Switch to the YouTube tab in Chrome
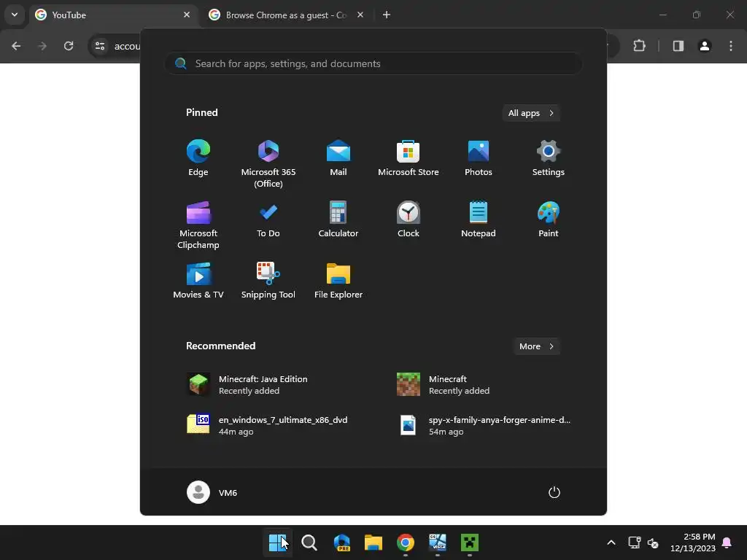The width and height of the screenshot is (747, 560). tap(115, 15)
